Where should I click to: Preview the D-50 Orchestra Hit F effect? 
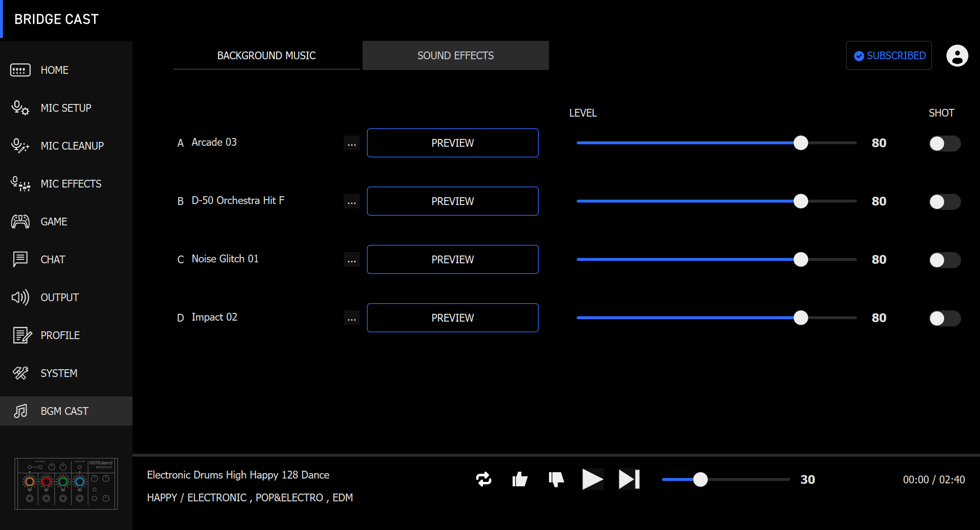coord(453,201)
